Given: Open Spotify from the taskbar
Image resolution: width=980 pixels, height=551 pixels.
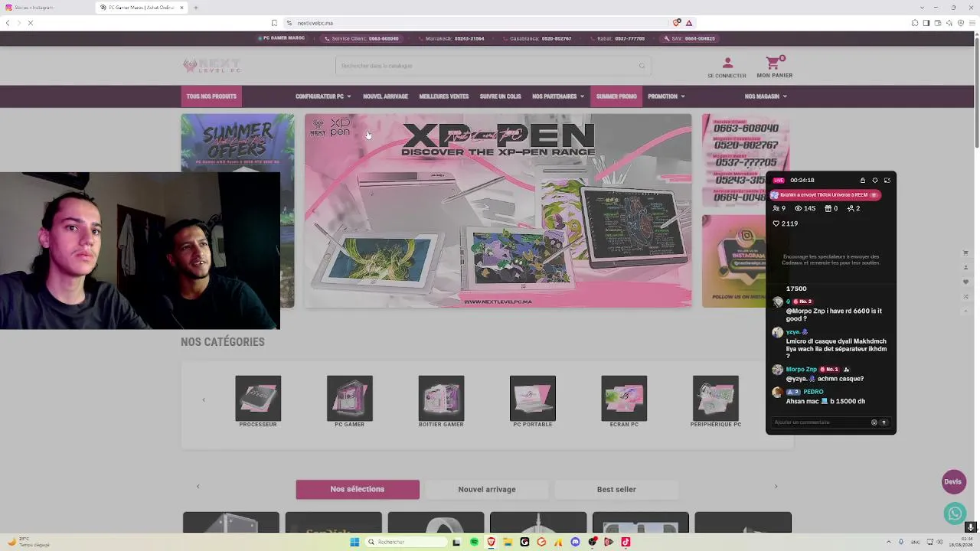Looking at the screenshot, I should [x=474, y=542].
